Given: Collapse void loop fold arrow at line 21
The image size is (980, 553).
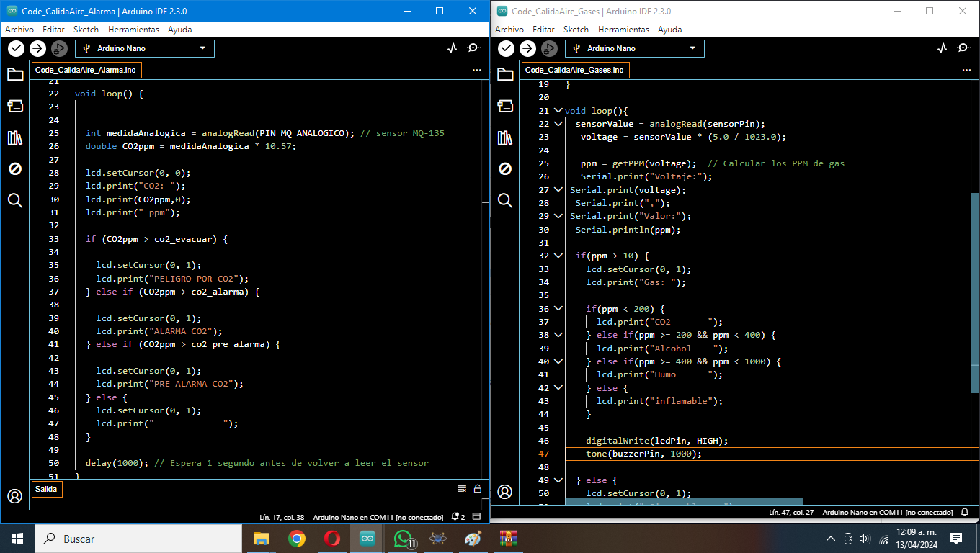Looking at the screenshot, I should 558,111.
